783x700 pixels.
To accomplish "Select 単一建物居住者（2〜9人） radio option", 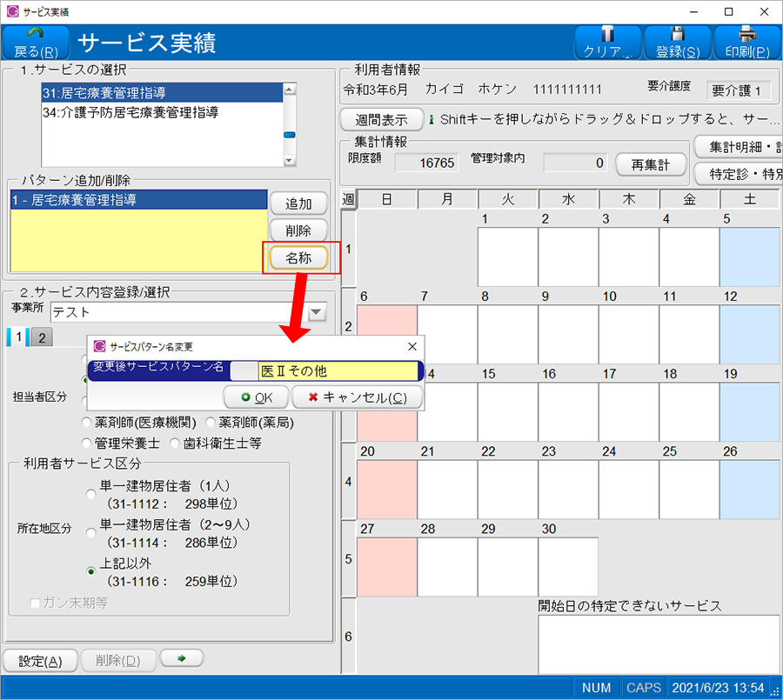I will [90, 533].
